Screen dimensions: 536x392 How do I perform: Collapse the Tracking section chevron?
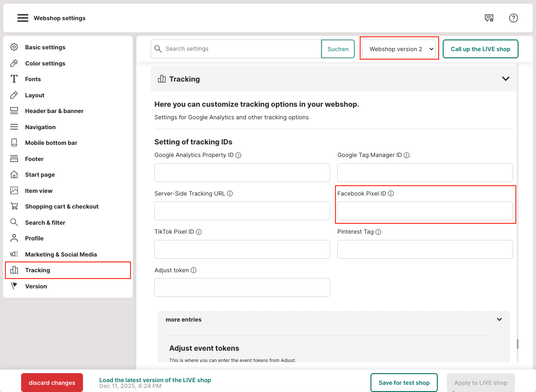505,79
